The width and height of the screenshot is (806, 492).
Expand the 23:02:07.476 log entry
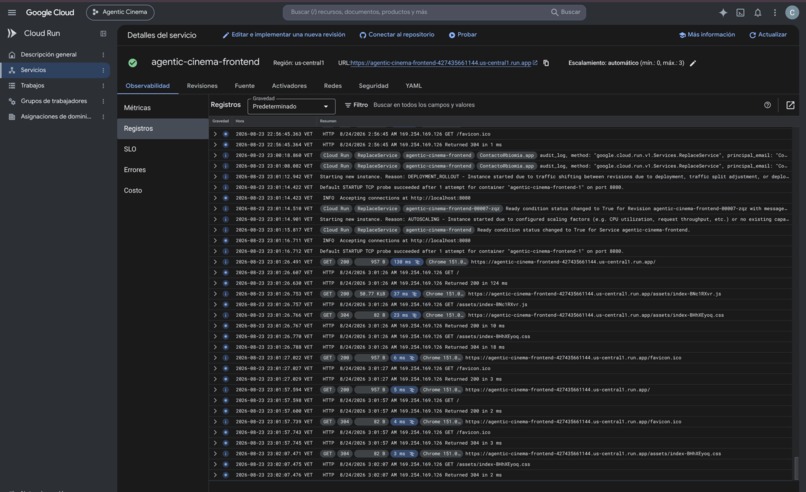click(x=215, y=475)
